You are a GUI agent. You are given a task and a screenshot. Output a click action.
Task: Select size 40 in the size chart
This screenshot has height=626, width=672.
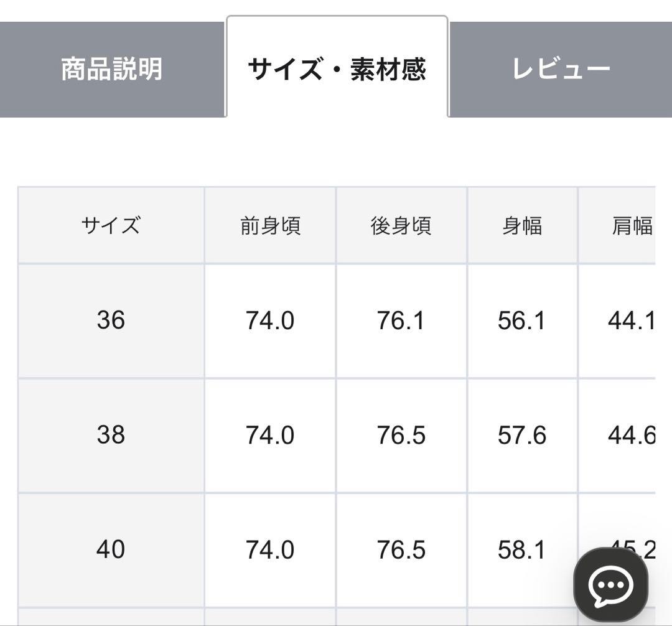tap(110, 550)
